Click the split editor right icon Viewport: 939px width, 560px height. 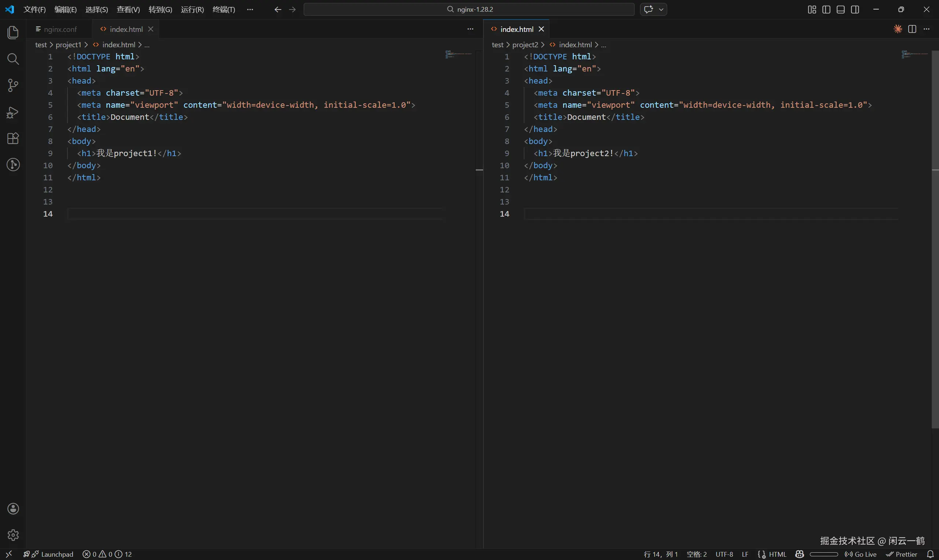tap(912, 29)
